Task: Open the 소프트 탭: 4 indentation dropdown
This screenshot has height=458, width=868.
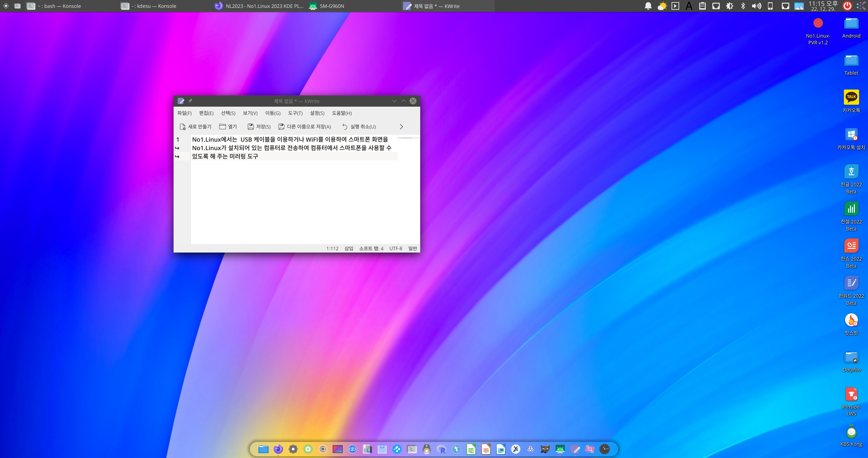Action: pos(371,249)
